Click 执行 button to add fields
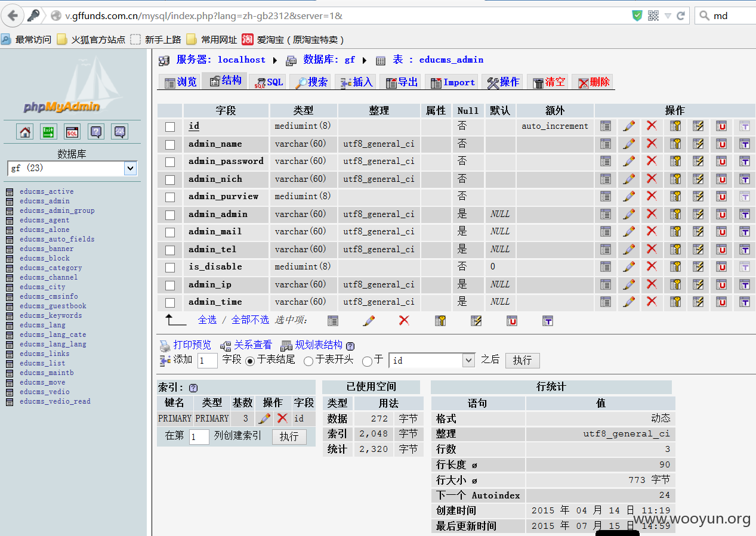Screen dimensions: 756x536 click(x=522, y=360)
